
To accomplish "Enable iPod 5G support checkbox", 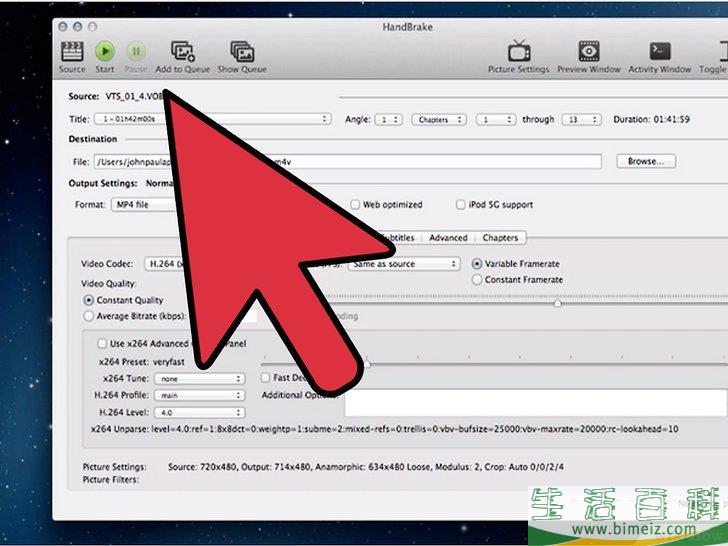I will pos(461,205).
